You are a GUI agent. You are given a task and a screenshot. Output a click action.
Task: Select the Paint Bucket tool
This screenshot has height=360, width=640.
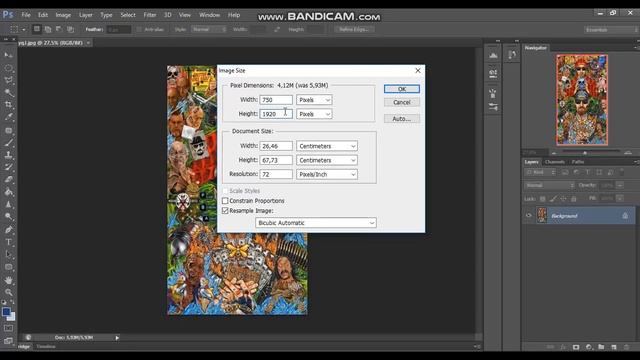pos(9,192)
